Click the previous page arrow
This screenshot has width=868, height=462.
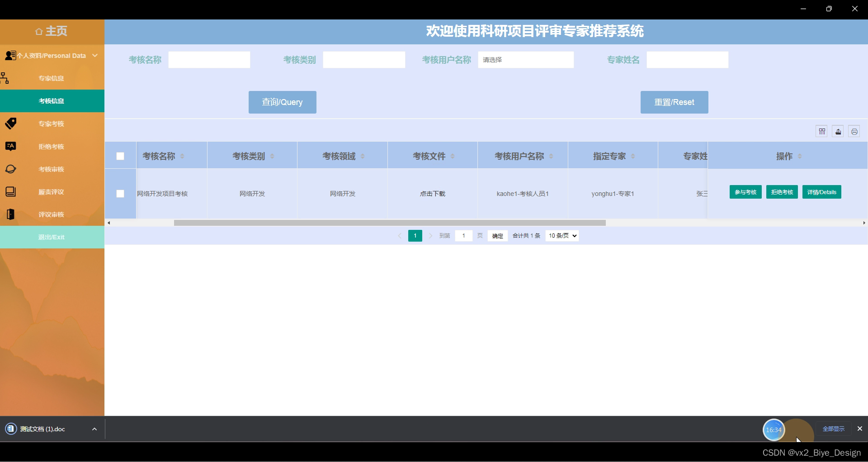click(x=400, y=236)
